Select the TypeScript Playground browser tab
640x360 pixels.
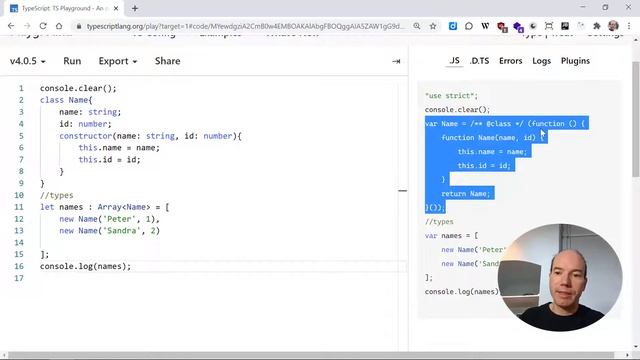point(63,8)
